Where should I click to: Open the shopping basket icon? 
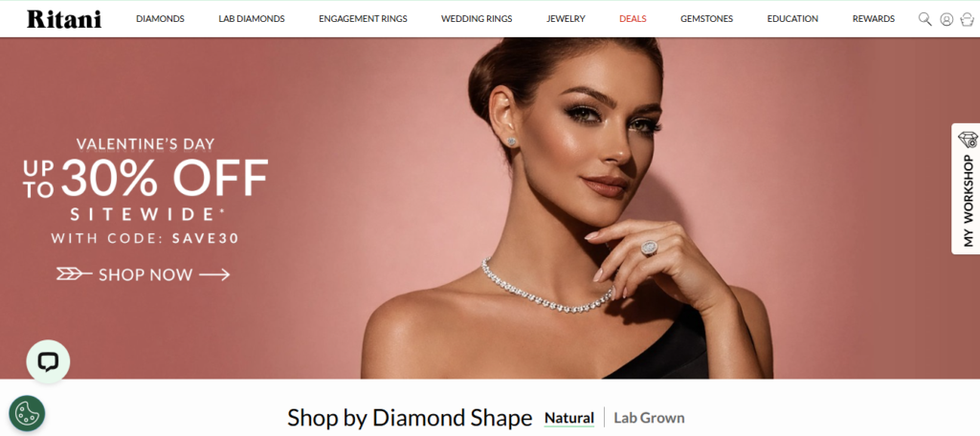coord(967,19)
